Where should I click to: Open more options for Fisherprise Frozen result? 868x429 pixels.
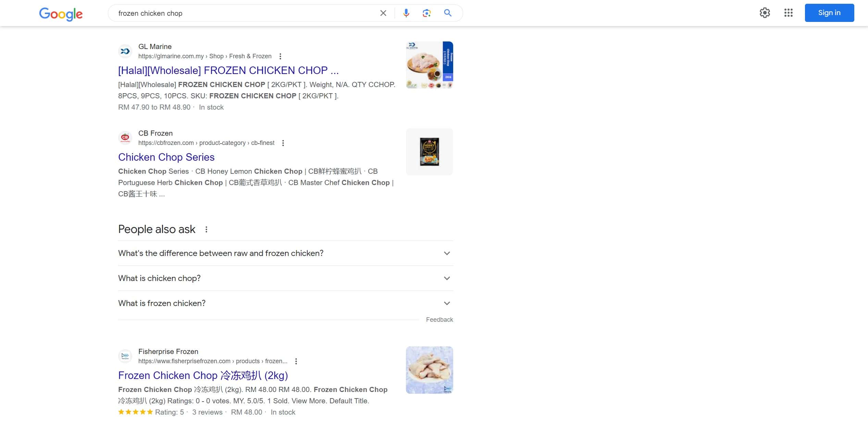click(296, 361)
